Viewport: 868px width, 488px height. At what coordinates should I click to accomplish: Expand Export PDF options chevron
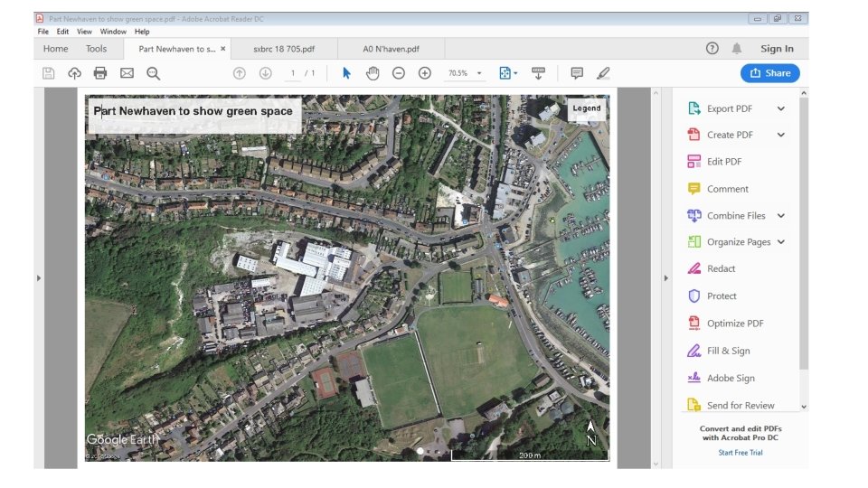[x=781, y=108]
